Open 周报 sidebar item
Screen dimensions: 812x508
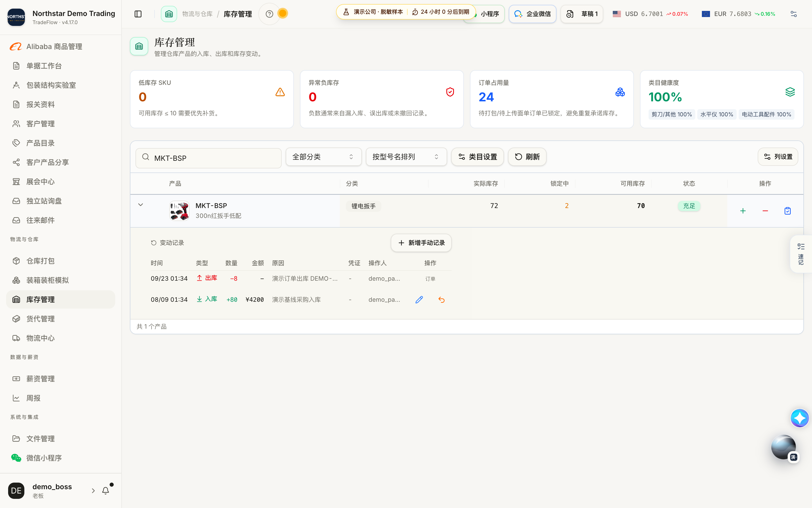click(60, 398)
